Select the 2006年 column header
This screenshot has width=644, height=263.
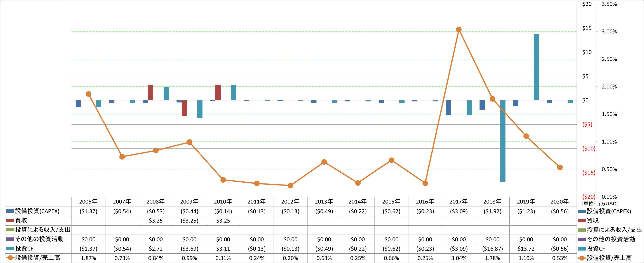pyautogui.click(x=88, y=201)
